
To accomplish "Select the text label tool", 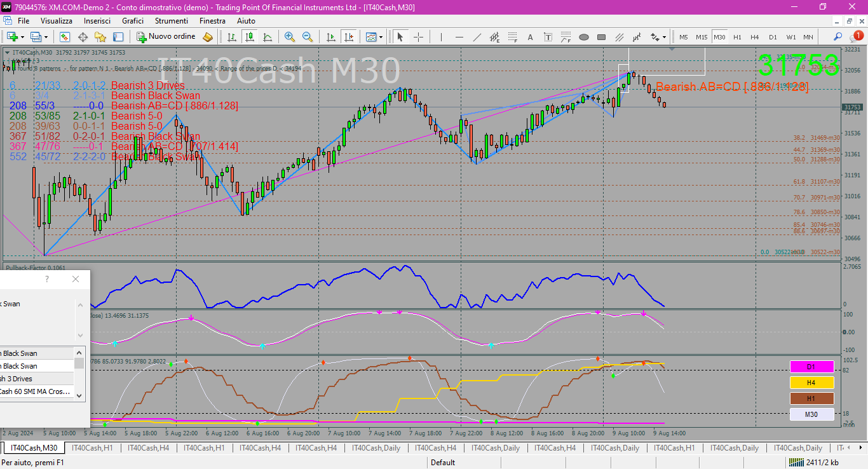I will (x=548, y=37).
